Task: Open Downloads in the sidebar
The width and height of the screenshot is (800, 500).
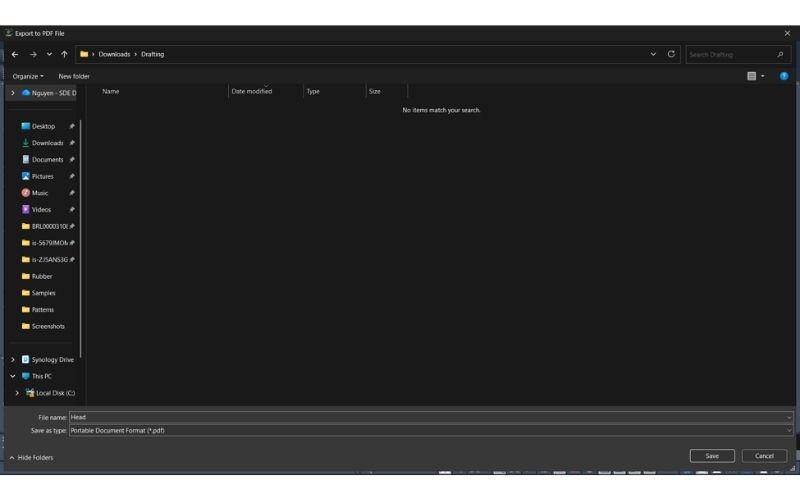Action: coord(47,143)
